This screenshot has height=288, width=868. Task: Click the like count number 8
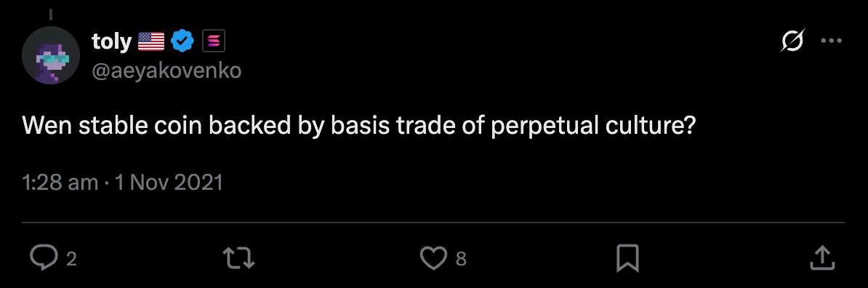click(461, 259)
